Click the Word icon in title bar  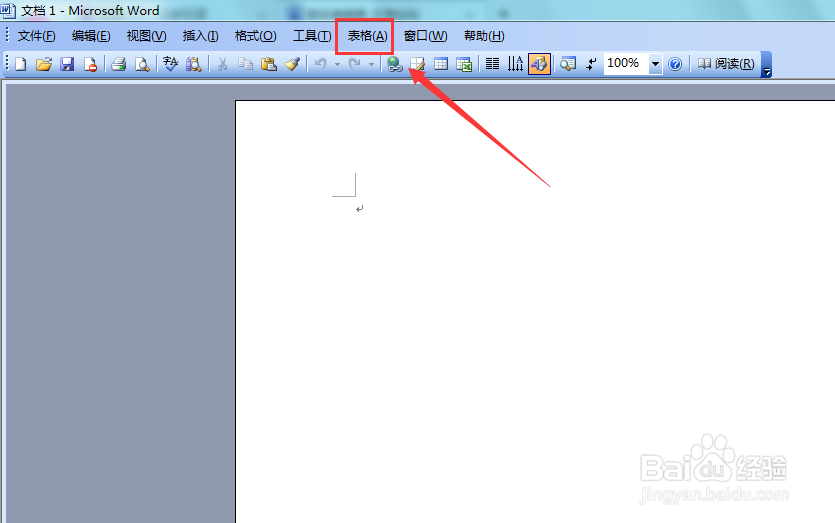[x=8, y=10]
